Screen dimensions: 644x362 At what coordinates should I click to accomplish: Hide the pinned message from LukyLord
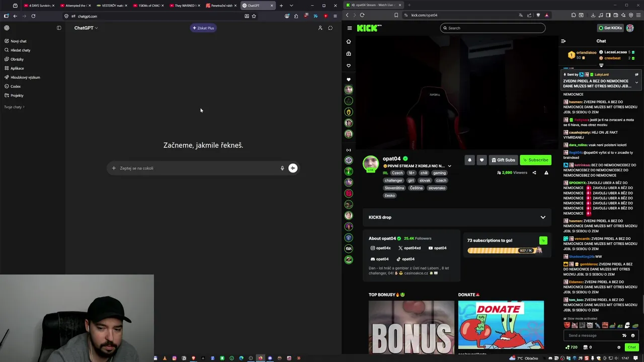[636, 74]
